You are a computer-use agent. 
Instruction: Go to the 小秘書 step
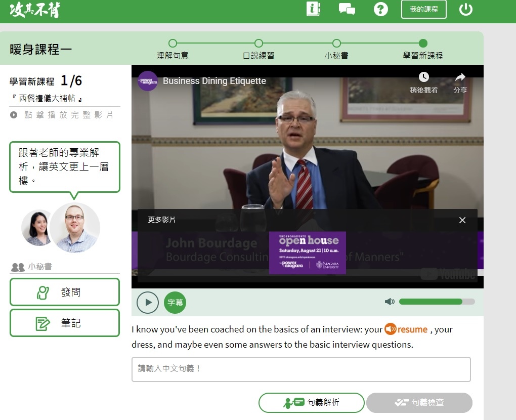tap(336, 50)
